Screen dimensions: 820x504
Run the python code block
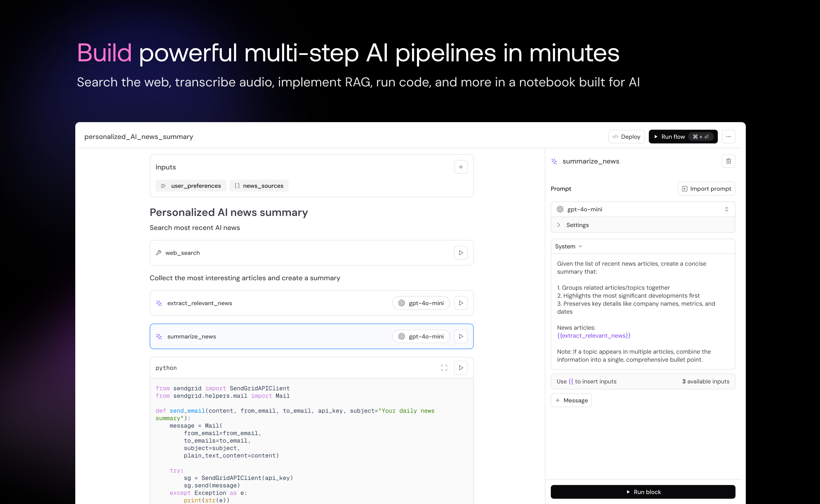tap(461, 368)
